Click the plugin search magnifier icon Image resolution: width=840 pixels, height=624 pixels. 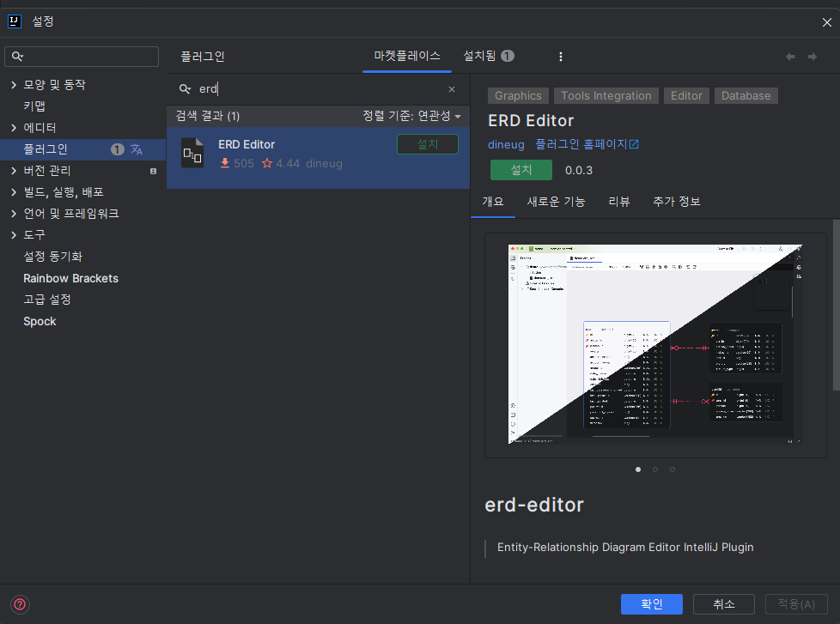click(x=185, y=89)
